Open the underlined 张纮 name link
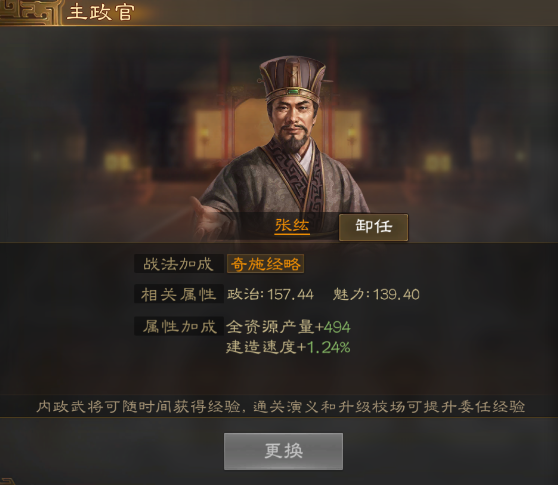Image resolution: width=558 pixels, height=485 pixels. 292,226
